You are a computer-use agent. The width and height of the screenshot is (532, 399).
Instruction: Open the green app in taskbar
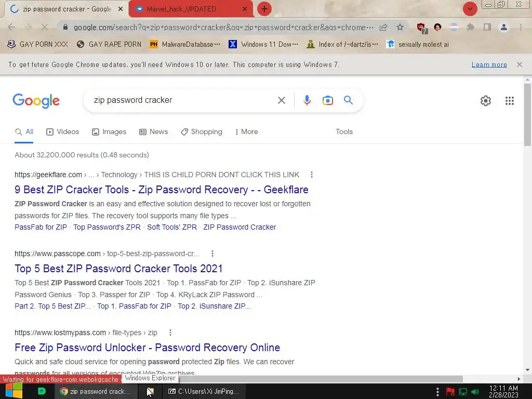42,391
